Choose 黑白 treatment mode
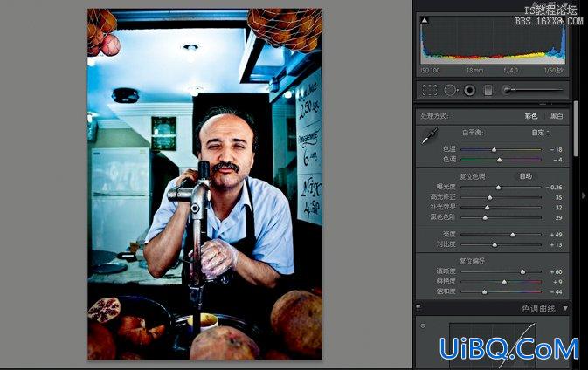The width and height of the screenshot is (588, 370). [557, 116]
